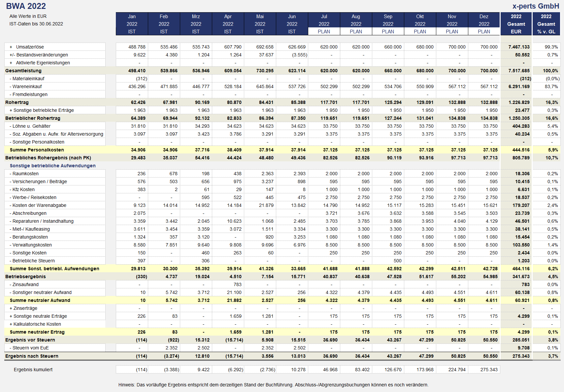
Task: Click the Alle Werte in EUR note
Action: coord(28,16)
